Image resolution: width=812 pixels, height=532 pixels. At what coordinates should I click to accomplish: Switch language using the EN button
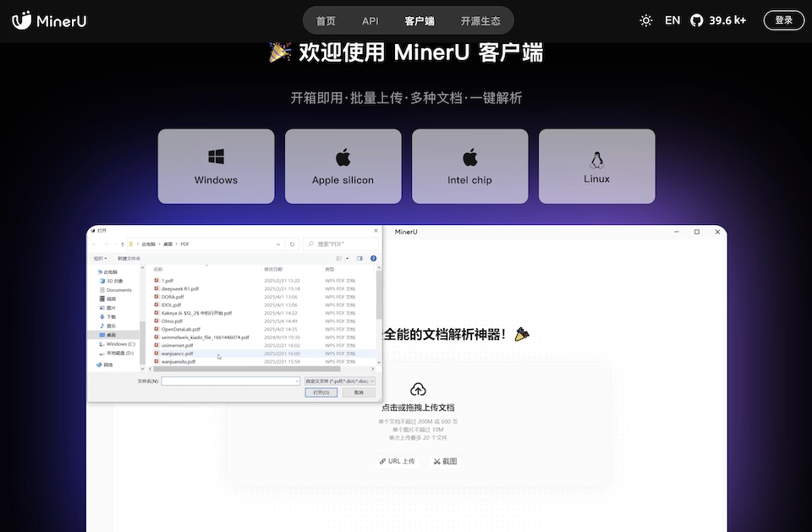click(672, 20)
